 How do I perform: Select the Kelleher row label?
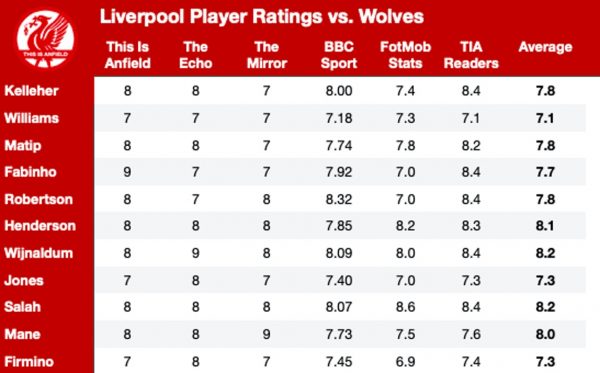(x=31, y=91)
